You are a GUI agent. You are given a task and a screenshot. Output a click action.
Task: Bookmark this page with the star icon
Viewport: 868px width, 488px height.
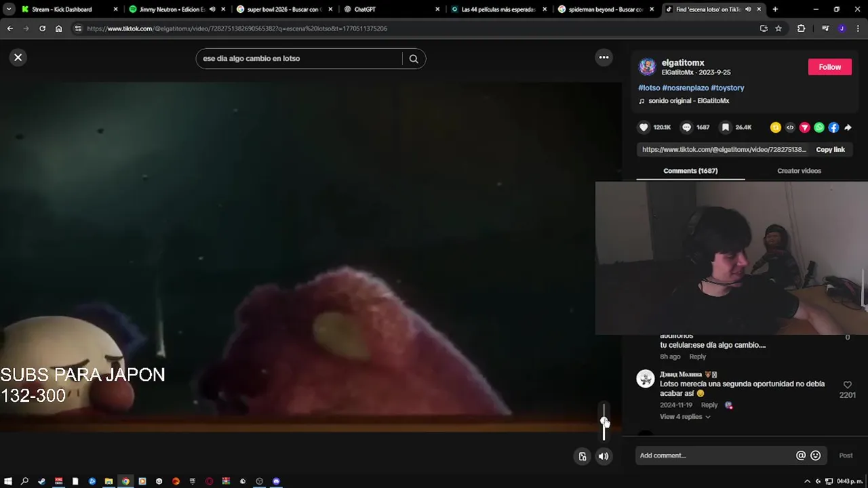pyautogui.click(x=778, y=28)
